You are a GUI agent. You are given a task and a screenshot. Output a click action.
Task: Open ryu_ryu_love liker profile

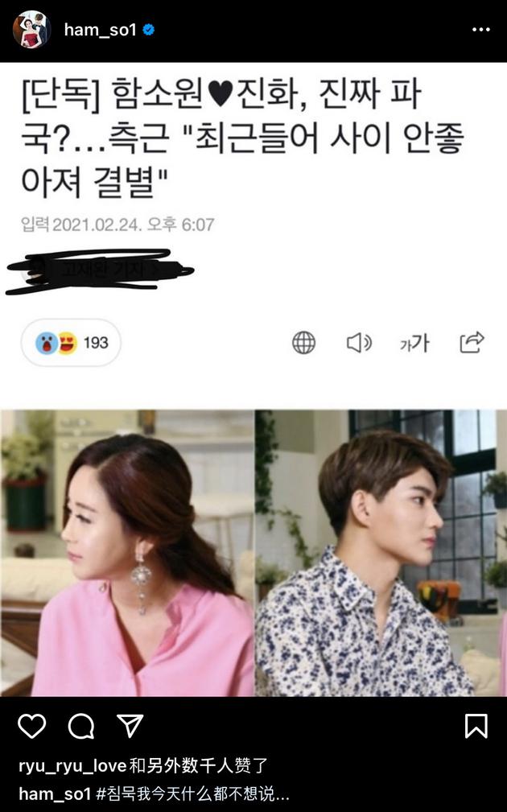click(x=72, y=766)
